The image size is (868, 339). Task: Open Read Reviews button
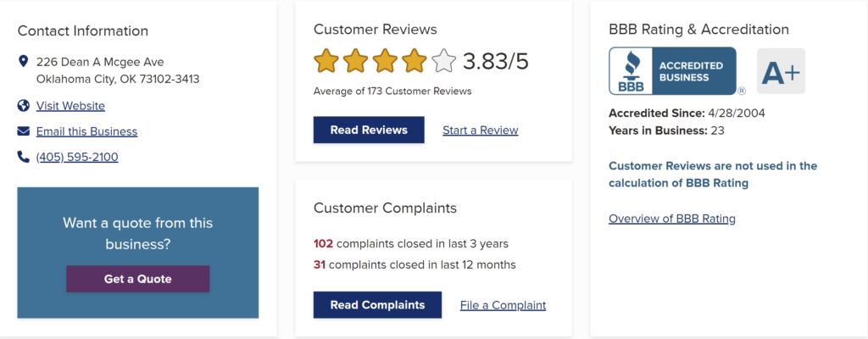pos(369,130)
